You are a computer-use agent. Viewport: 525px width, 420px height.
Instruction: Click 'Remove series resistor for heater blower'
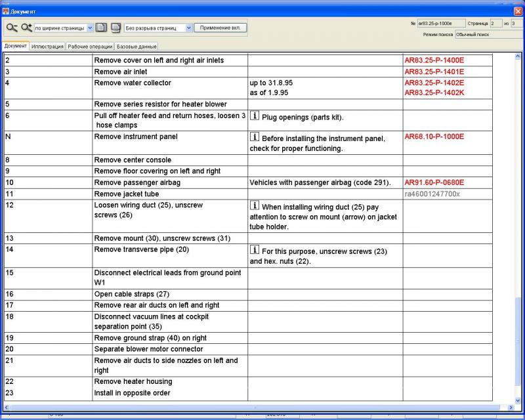160,104
